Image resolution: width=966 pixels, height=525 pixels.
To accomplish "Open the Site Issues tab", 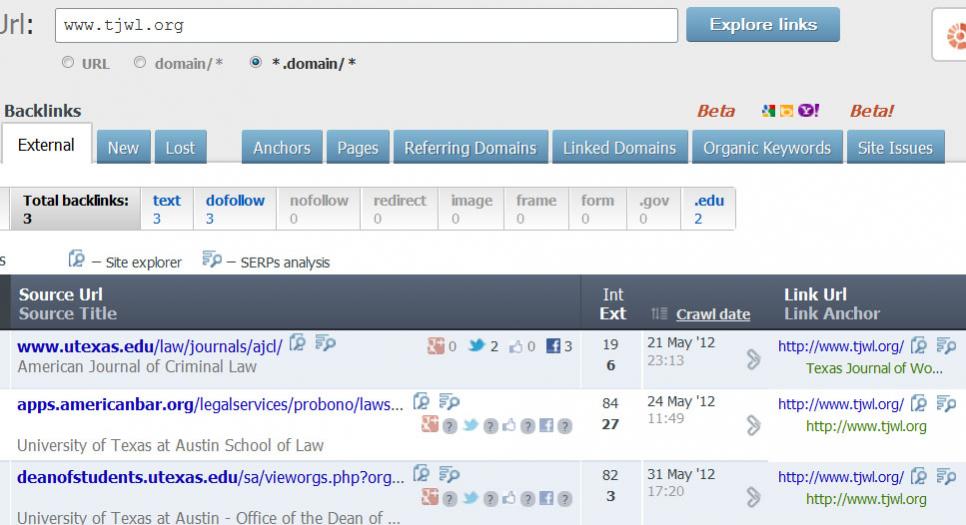I will point(895,147).
